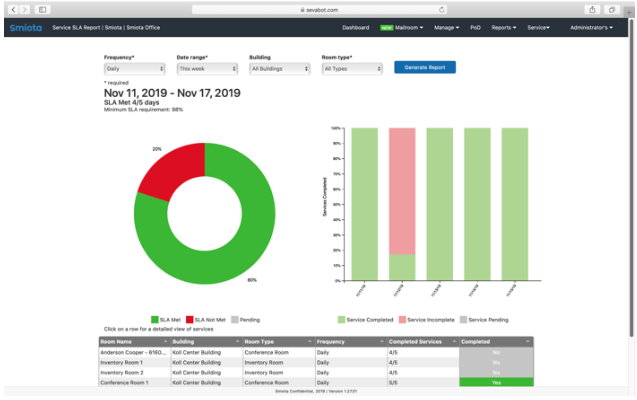Click the browser forward arrow
This screenshot has width=637, height=400.
(26, 8)
